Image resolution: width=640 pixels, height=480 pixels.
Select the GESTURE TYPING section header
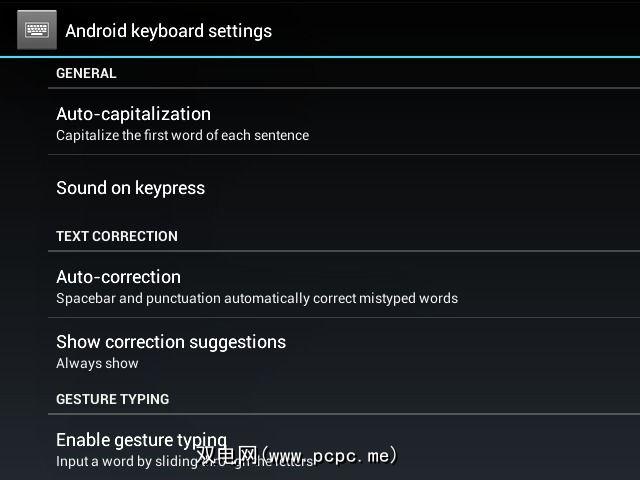tap(113, 399)
